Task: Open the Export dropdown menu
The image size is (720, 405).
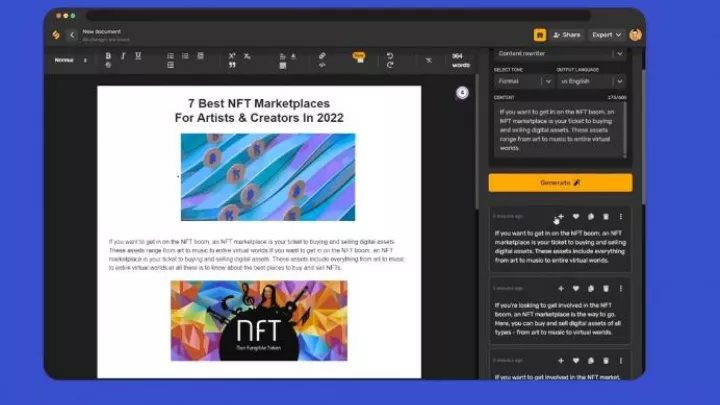Action: (606, 35)
